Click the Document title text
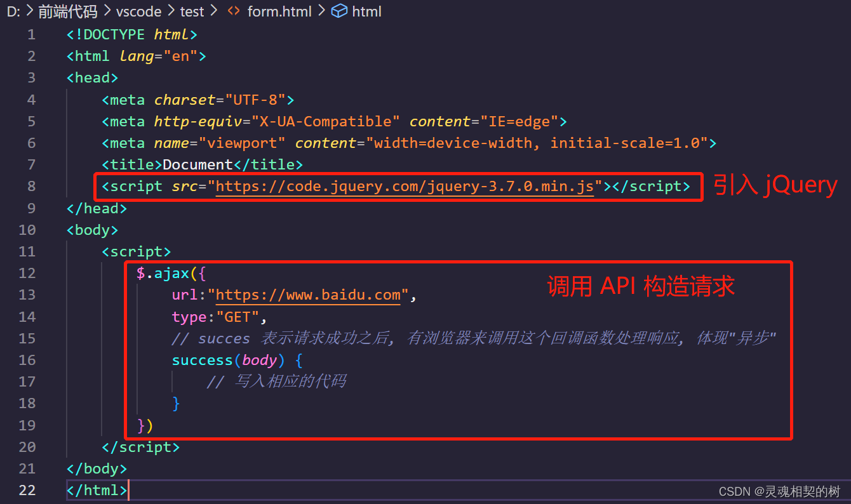 [x=198, y=164]
